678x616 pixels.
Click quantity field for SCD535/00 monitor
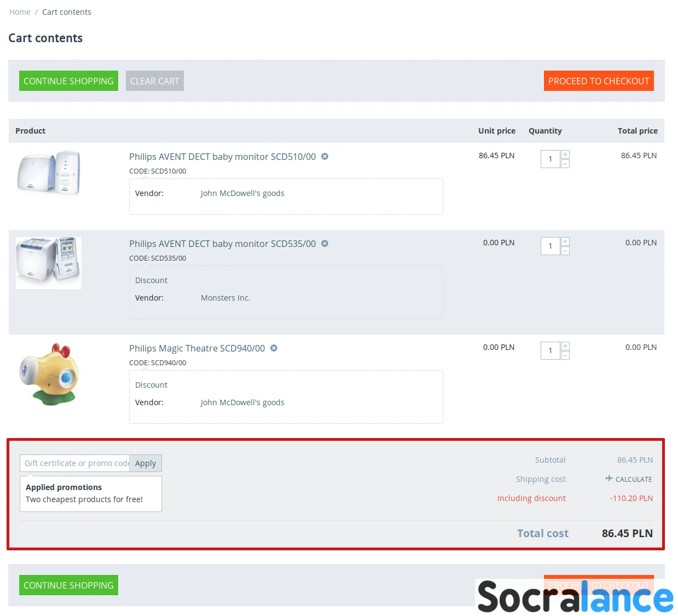pyautogui.click(x=550, y=246)
